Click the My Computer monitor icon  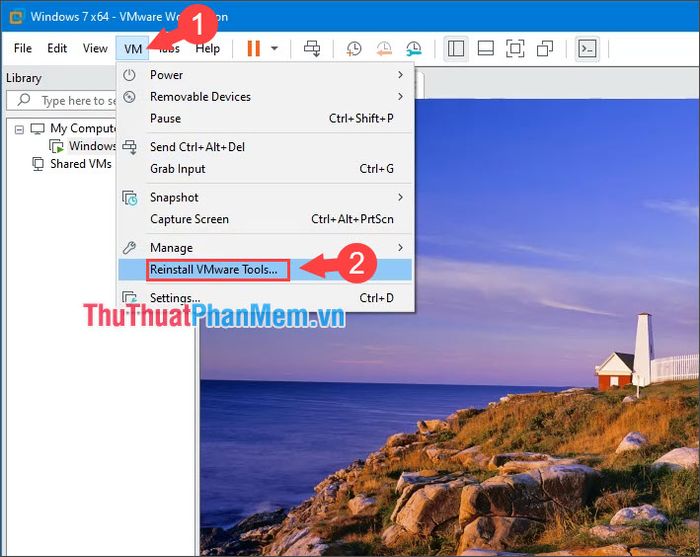coord(38,129)
